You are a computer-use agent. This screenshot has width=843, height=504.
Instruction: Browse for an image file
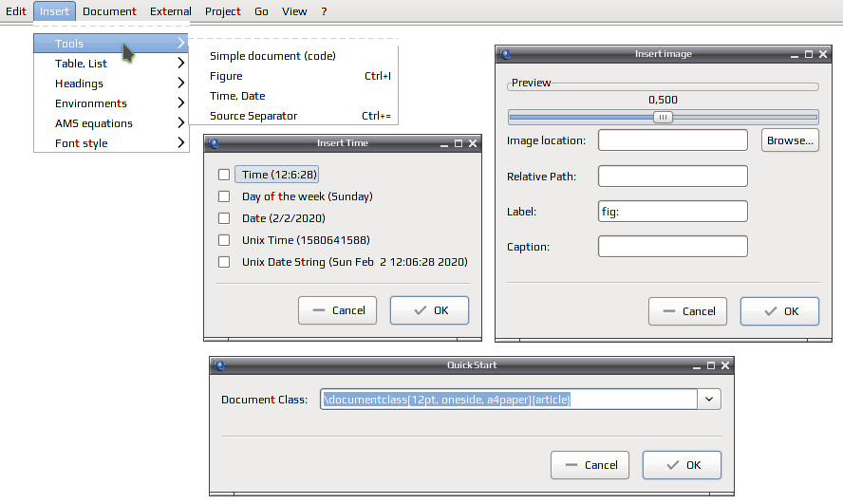(790, 140)
